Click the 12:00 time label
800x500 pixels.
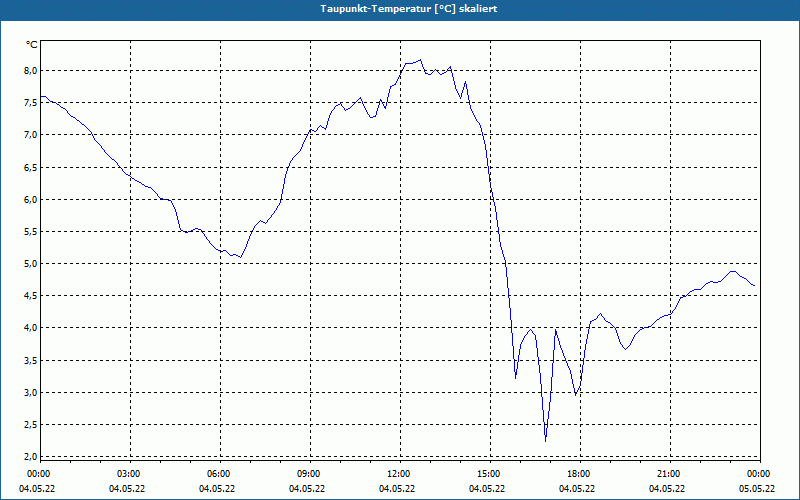[x=400, y=474]
